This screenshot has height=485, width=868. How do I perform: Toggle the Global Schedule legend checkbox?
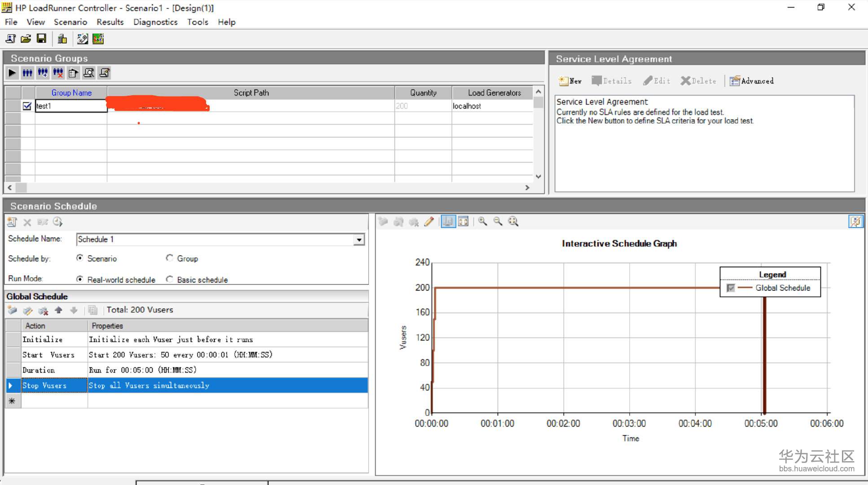[731, 288]
